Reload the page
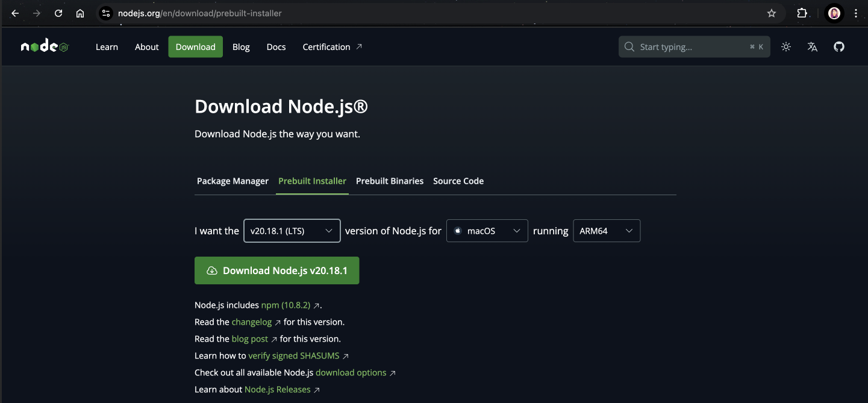The height and width of the screenshot is (403, 868). point(58,13)
